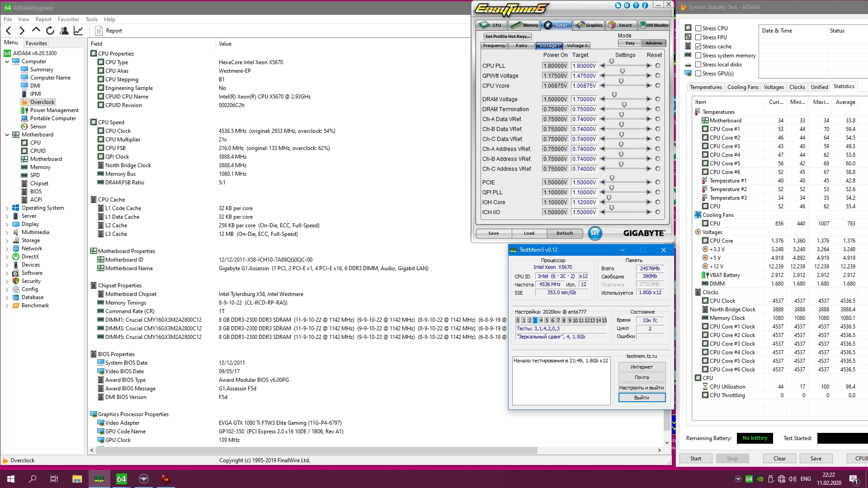This screenshot has height=488, width=868.
Task: Click the Выйти button in TestMem5
Action: (642, 398)
